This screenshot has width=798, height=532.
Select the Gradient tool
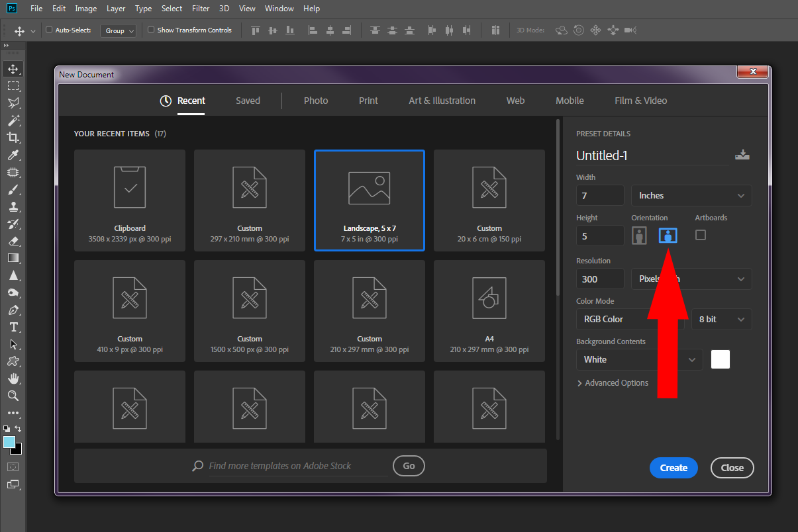[13, 258]
